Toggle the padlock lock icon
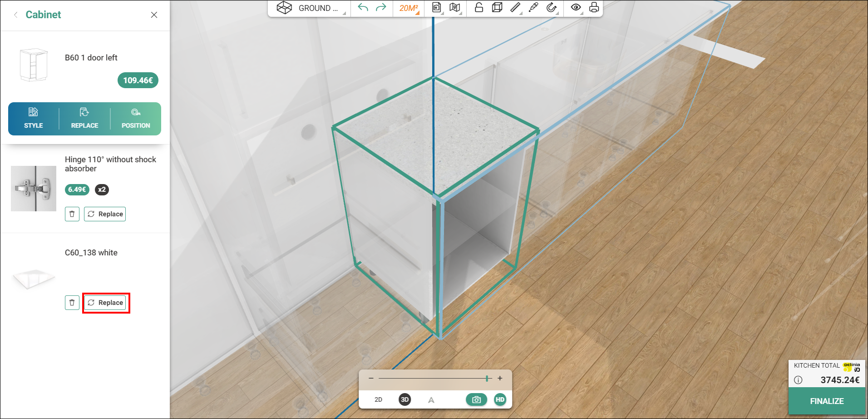868x419 pixels. click(x=478, y=7)
